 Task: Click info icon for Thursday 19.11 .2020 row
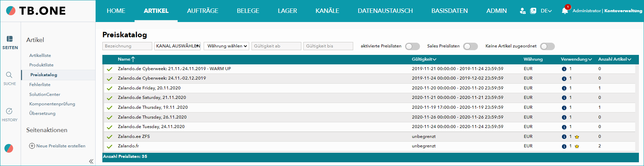click(564, 108)
